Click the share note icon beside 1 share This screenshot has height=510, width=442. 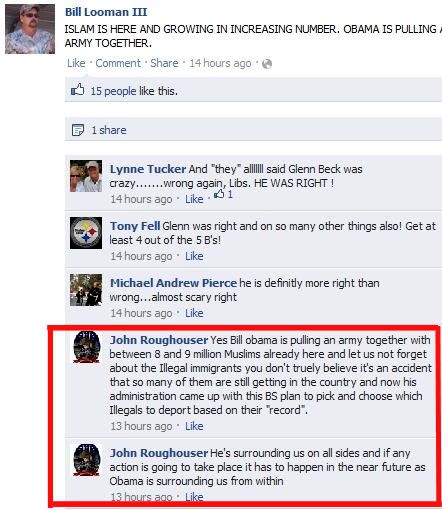78,130
